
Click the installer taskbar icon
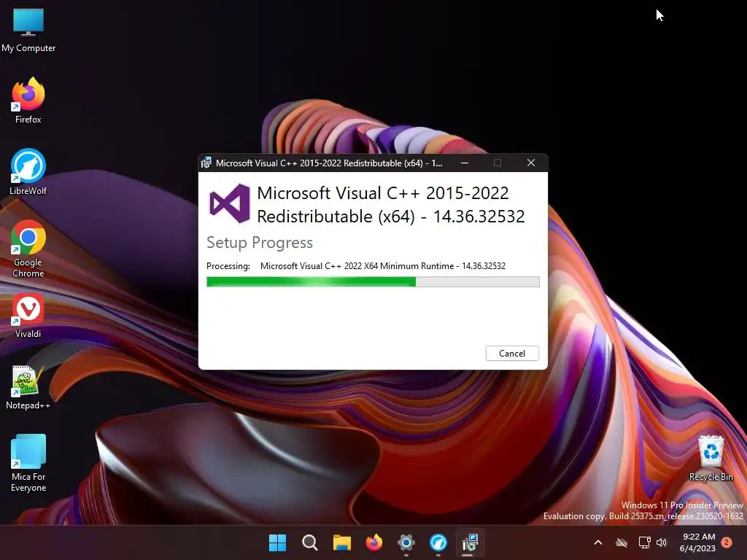tap(471, 542)
